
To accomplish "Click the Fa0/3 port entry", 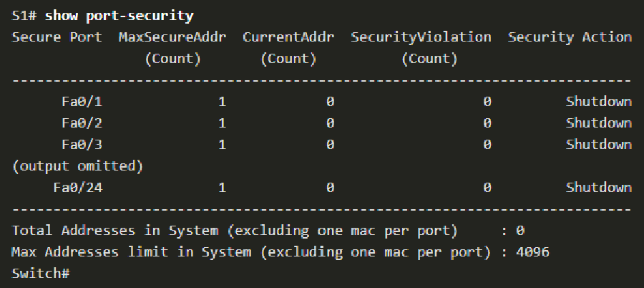I will (x=82, y=145).
